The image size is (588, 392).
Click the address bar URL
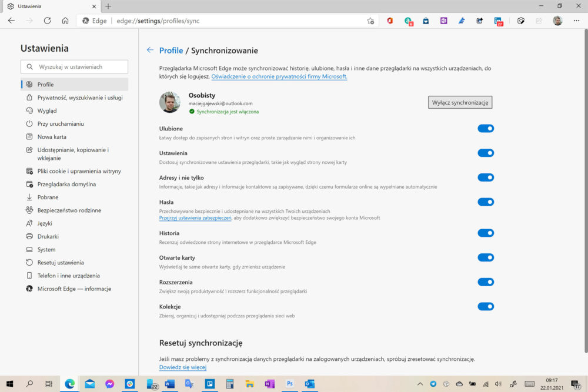[x=158, y=21]
